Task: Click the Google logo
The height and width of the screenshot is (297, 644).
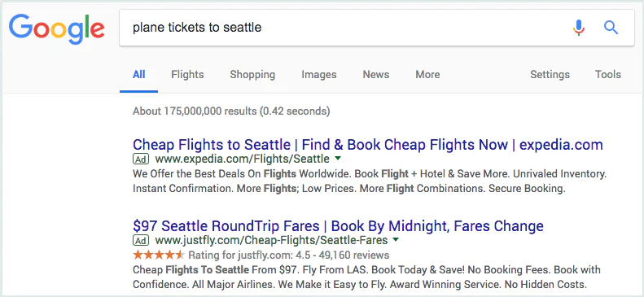Action: pos(57,29)
